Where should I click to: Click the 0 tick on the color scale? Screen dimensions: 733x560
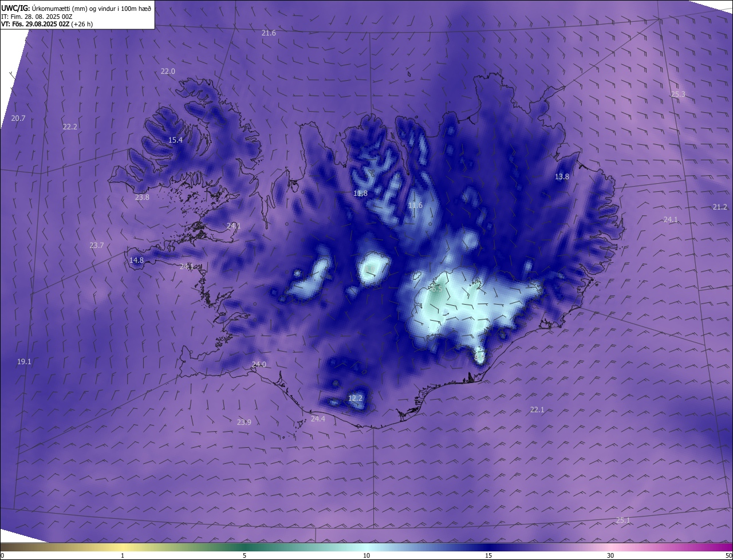pyautogui.click(x=2, y=556)
